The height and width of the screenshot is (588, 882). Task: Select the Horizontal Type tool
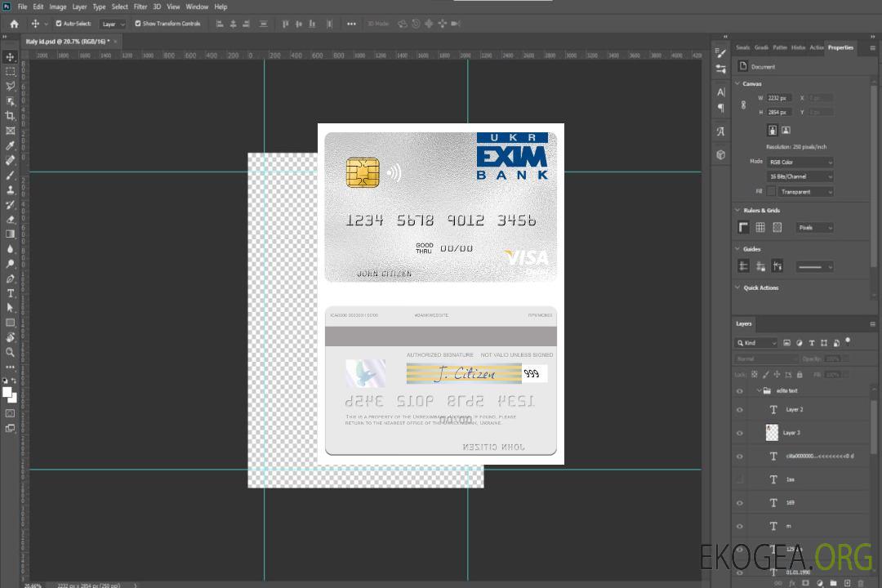point(10,293)
